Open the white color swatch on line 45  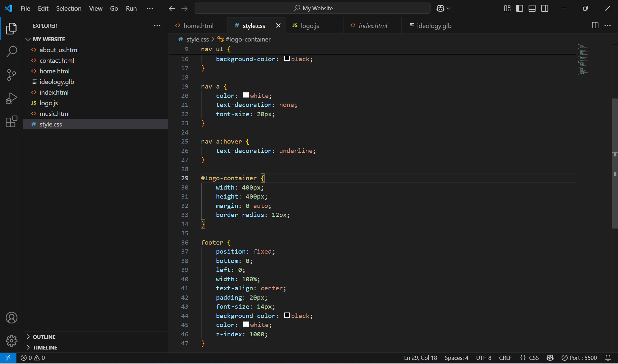(246, 324)
